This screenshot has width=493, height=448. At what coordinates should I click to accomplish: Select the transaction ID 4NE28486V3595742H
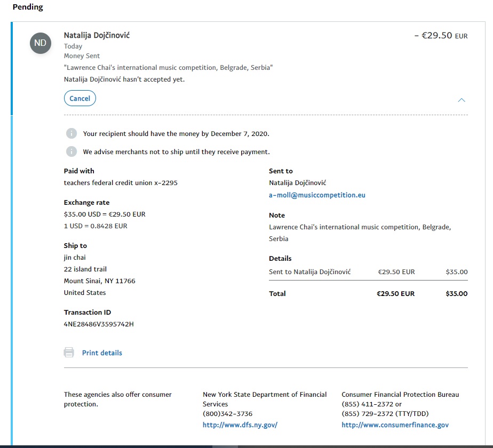[99, 324]
